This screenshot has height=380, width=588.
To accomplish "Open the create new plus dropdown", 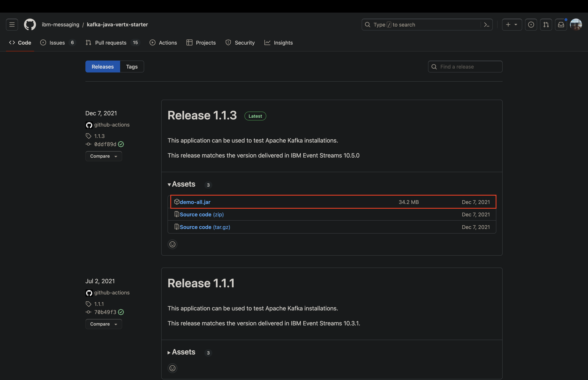I will coord(511,25).
